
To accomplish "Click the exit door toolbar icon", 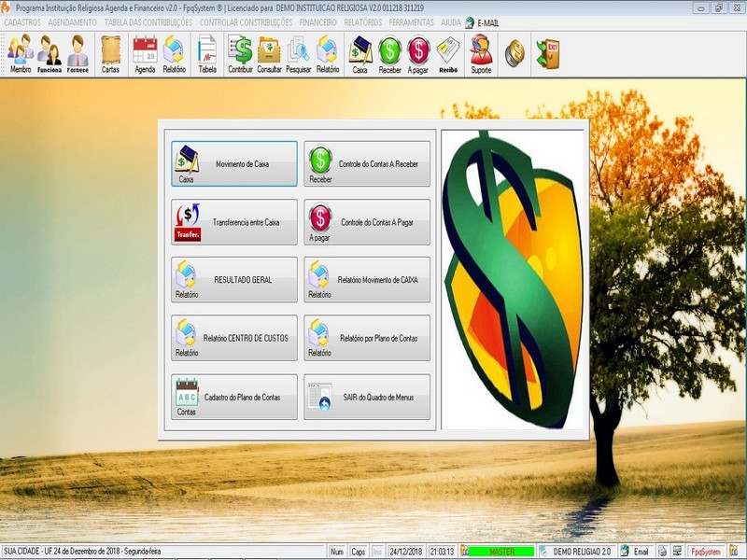I will [x=548, y=53].
